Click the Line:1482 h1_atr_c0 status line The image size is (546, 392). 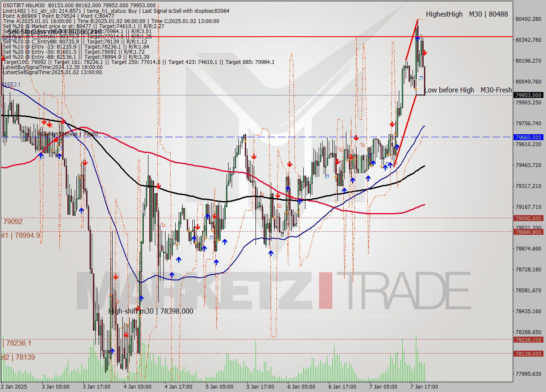click(116, 11)
